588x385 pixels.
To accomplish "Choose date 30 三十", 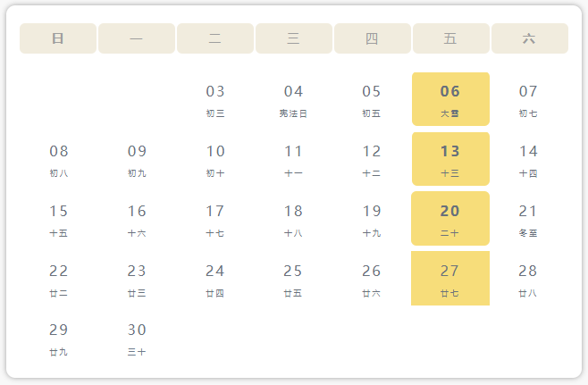I will [137, 338].
